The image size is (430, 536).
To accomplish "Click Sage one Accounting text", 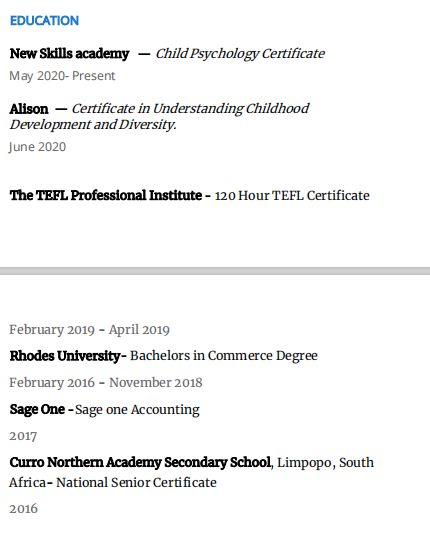I will coord(137,410).
